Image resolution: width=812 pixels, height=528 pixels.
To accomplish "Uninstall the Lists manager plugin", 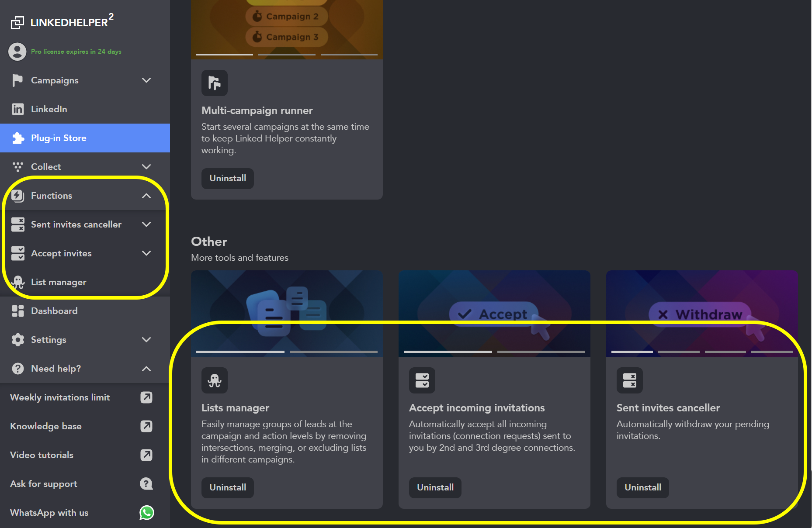I will point(228,488).
